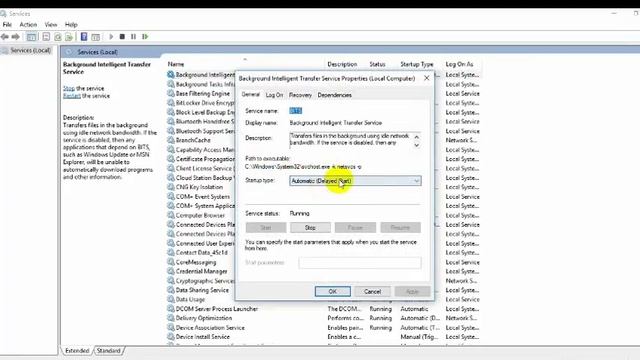Click the Stop the service link
This screenshot has height=360, width=640.
(69, 88)
